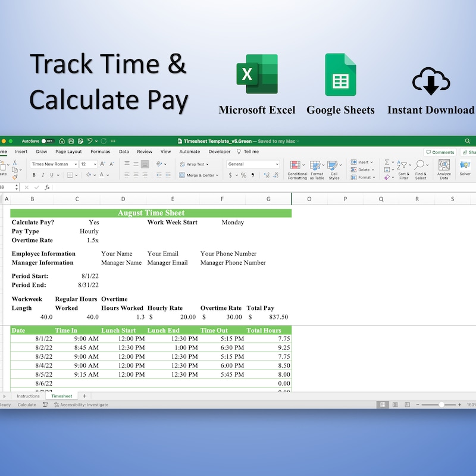Click the zoom in plus button

[459, 405]
